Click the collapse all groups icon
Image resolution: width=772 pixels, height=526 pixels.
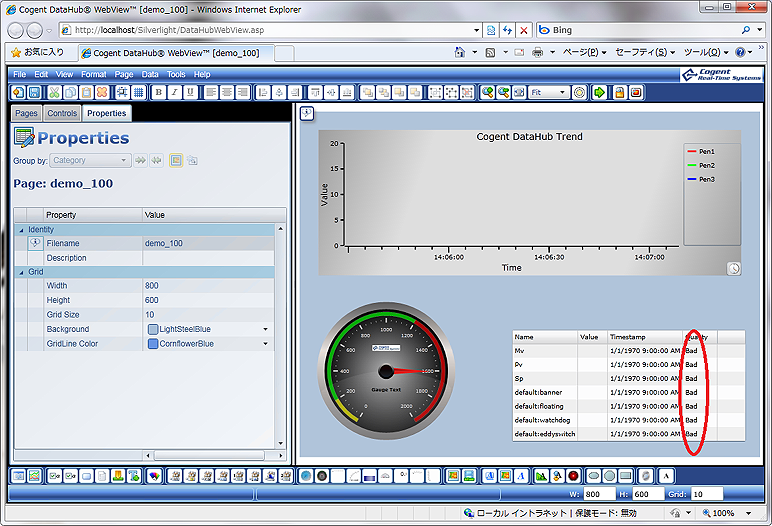click(157, 161)
